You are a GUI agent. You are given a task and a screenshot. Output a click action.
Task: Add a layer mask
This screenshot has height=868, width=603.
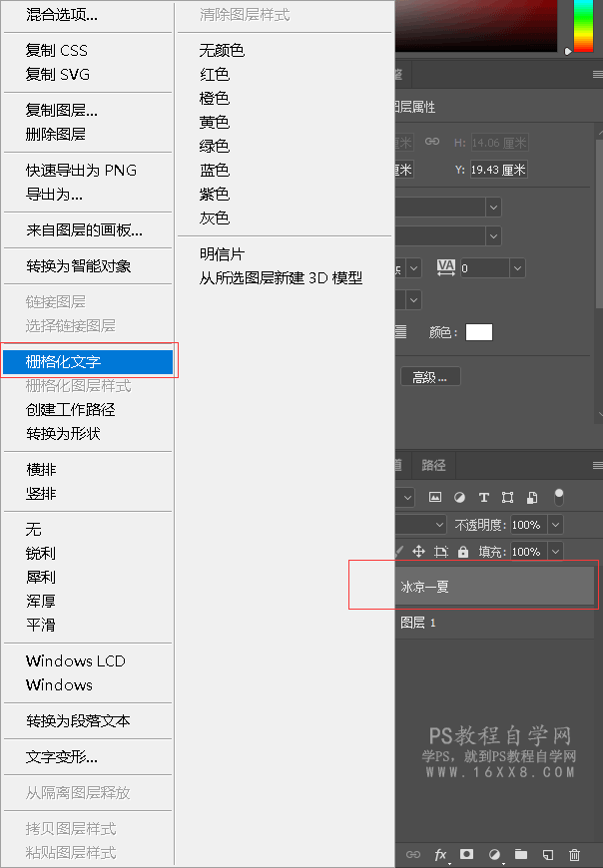point(467,854)
